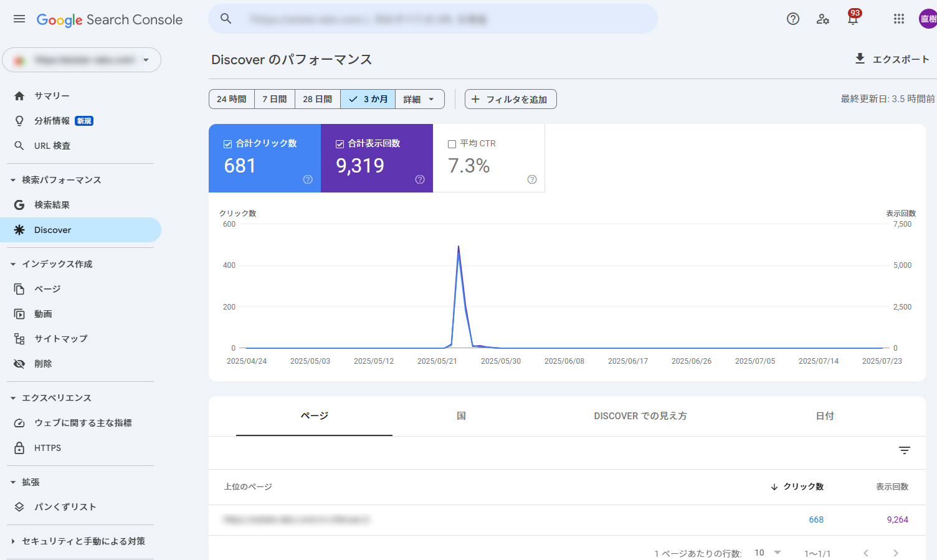Go to next results page arrow
The height and width of the screenshot is (560, 937).
tap(895, 553)
